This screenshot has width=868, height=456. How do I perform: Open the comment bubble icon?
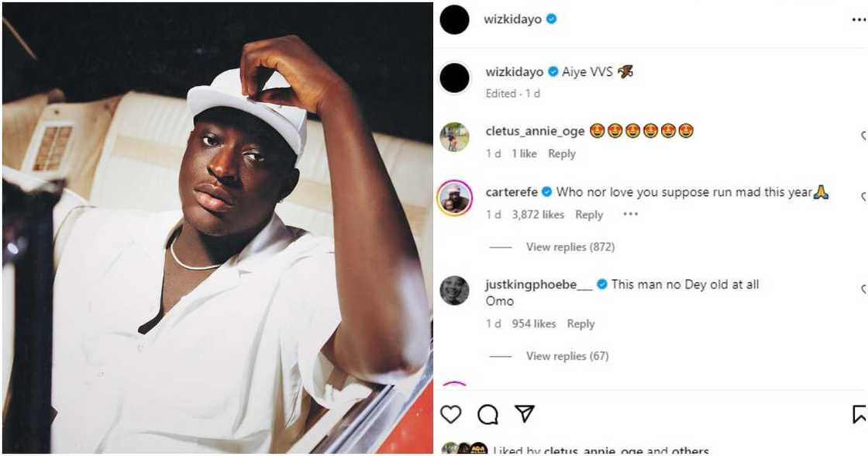(x=487, y=415)
